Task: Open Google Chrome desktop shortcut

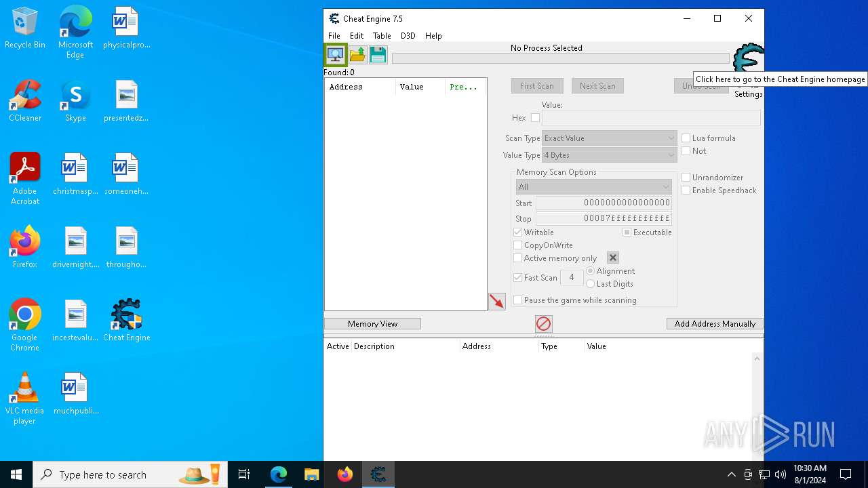Action: [x=25, y=325]
